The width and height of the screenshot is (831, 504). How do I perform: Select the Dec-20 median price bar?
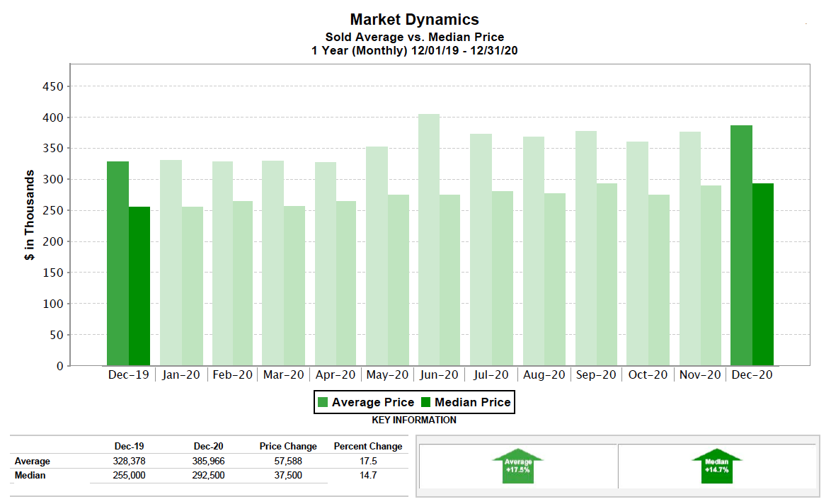point(763,275)
